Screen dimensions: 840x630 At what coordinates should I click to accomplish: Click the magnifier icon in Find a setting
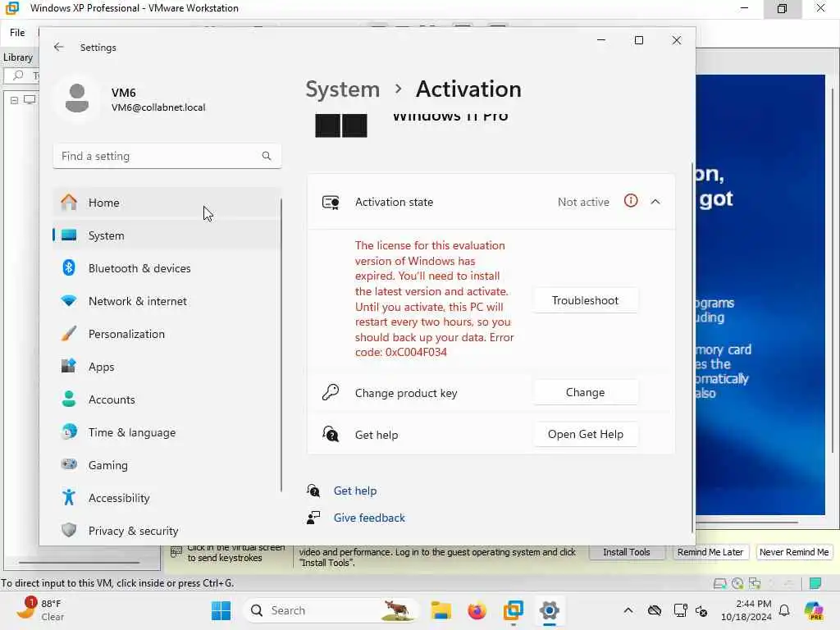click(267, 156)
